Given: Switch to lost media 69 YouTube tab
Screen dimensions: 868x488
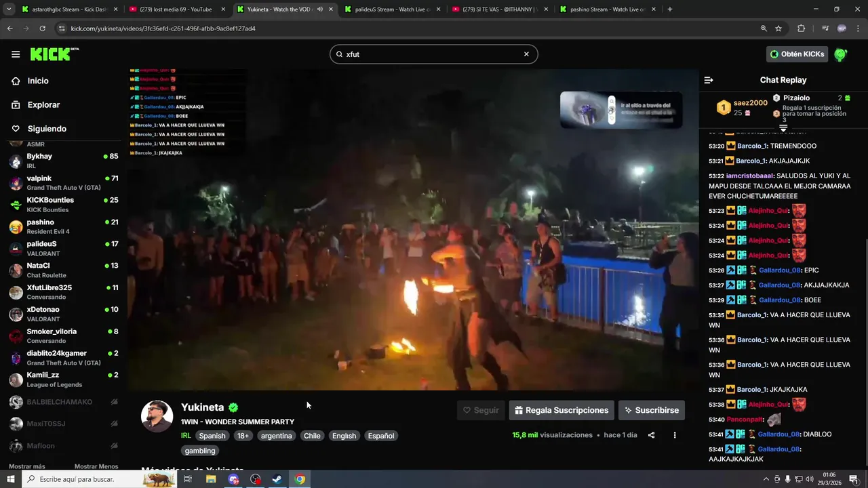Looking at the screenshot, I should (176, 9).
